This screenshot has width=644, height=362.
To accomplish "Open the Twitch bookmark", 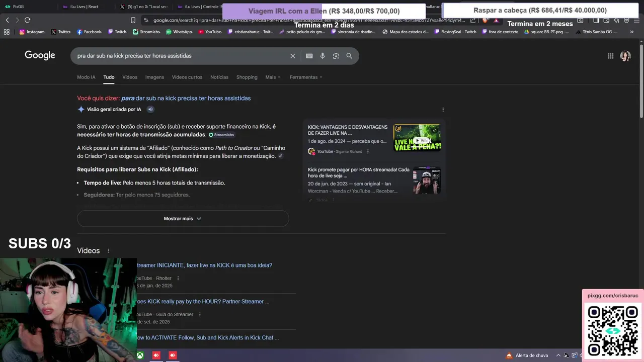I will pos(117,32).
